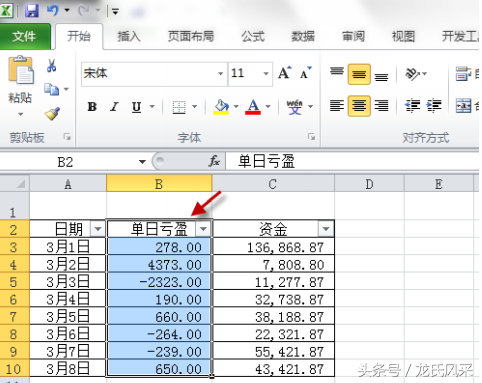Click the Name Box showing B2
The image size is (482, 383).
click(x=68, y=162)
